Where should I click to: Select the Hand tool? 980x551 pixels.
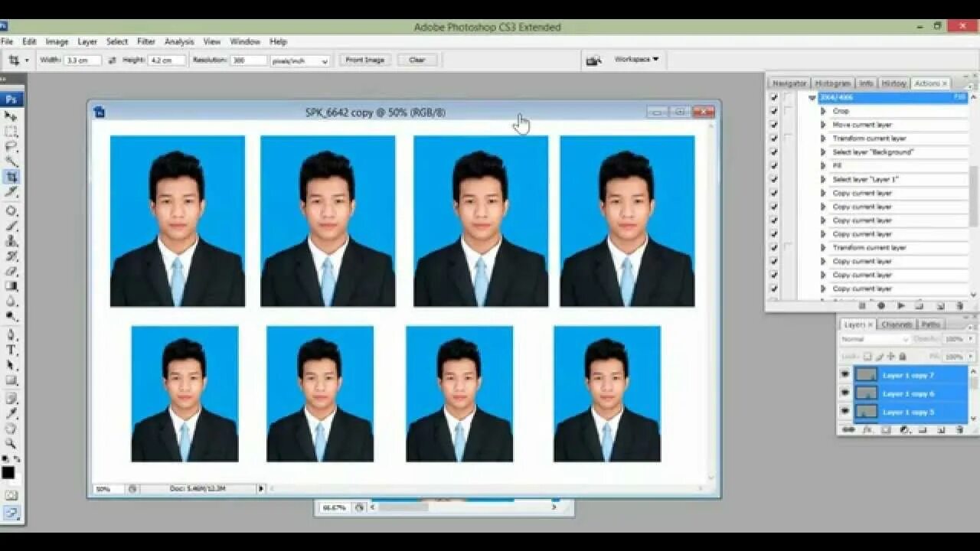click(11, 429)
